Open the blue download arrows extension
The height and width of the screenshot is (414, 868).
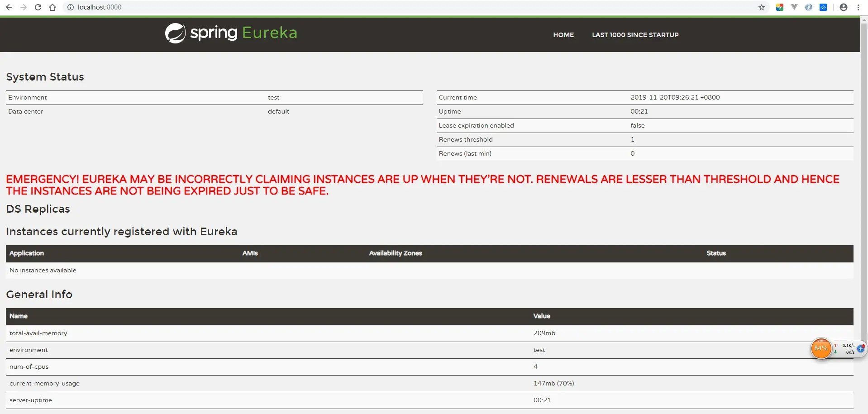[823, 7]
